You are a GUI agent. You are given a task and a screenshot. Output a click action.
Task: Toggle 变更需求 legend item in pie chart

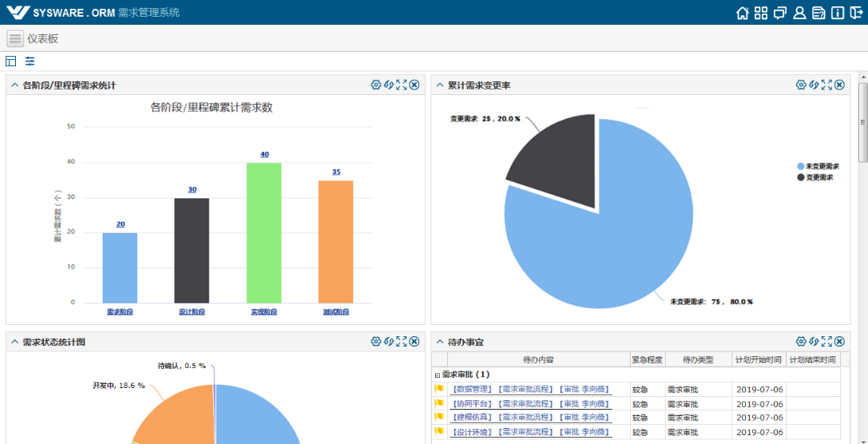pyautogui.click(x=814, y=177)
